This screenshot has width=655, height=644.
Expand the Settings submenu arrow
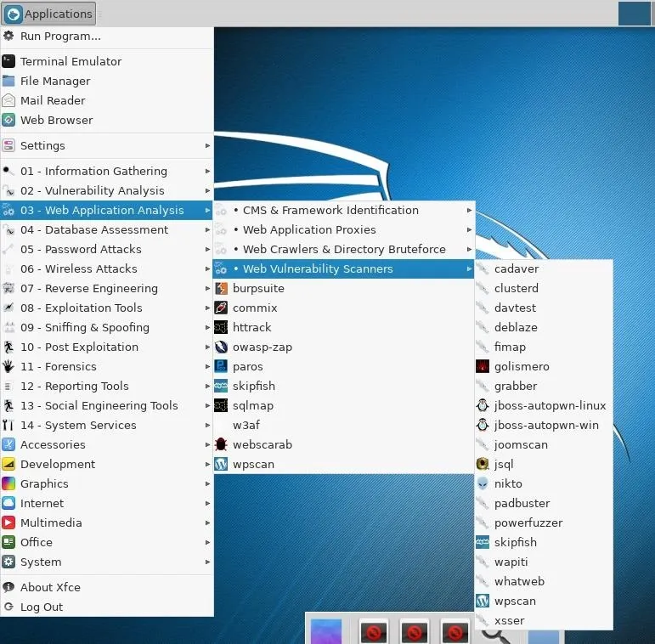[207, 145]
